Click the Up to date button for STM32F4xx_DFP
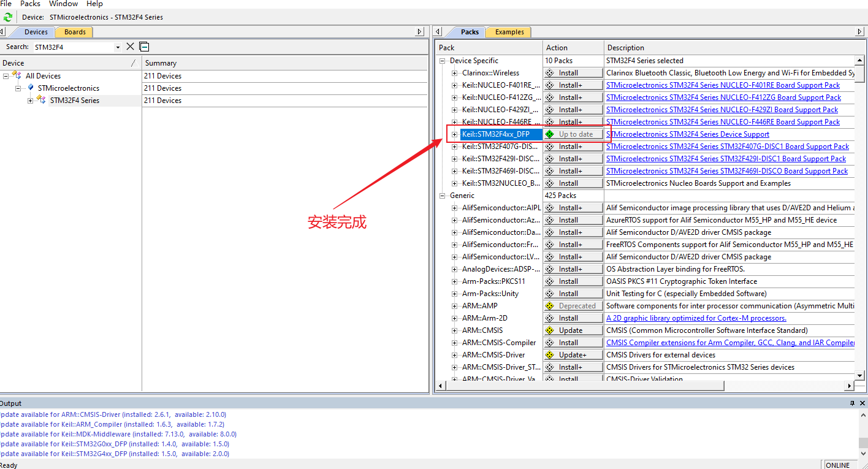This screenshot has width=868, height=469. point(573,134)
